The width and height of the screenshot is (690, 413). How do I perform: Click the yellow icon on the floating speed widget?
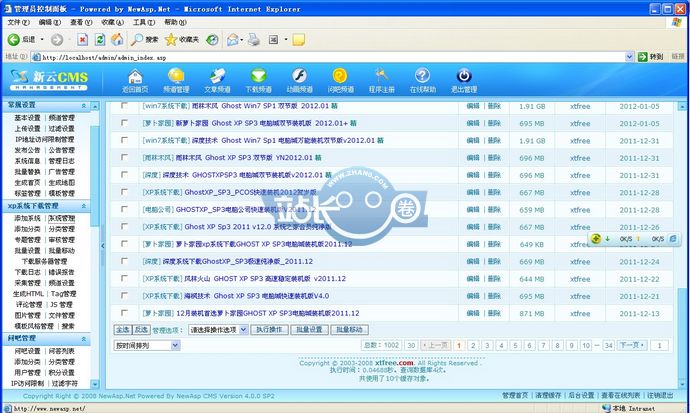pos(596,239)
